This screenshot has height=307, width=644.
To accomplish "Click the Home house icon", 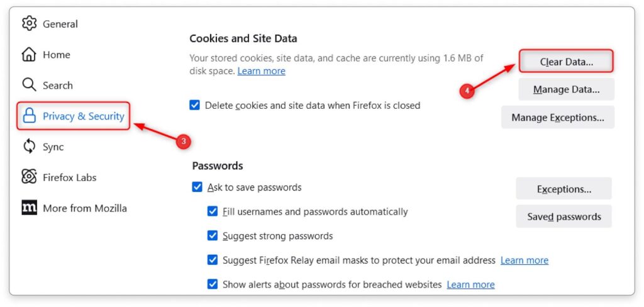I will click(30, 55).
